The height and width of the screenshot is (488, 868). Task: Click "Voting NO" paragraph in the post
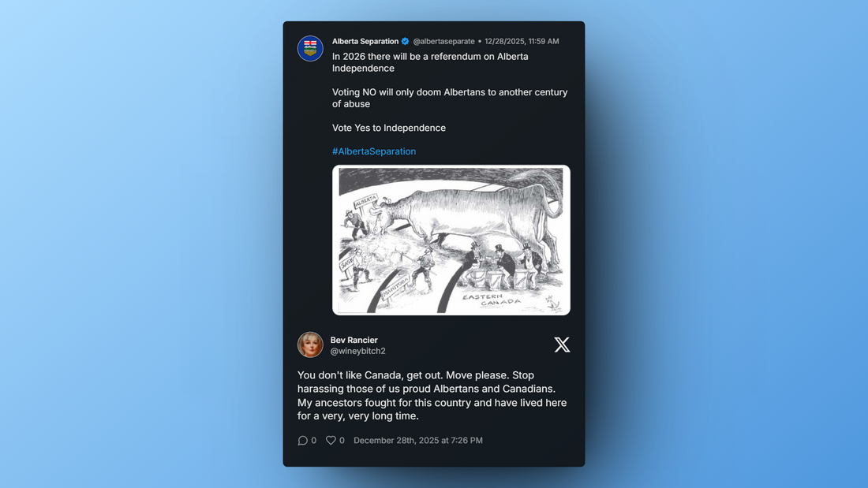pos(450,98)
